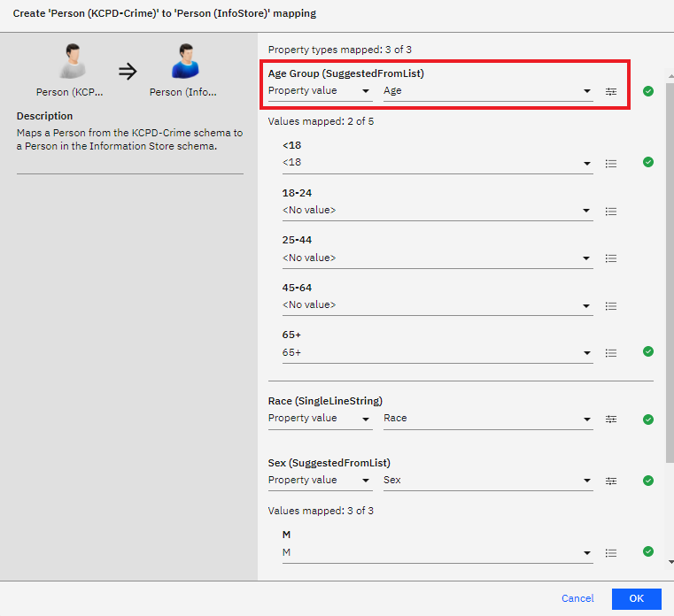Click the Sex property settings sliders icon
The image size is (674, 616).
(611, 481)
